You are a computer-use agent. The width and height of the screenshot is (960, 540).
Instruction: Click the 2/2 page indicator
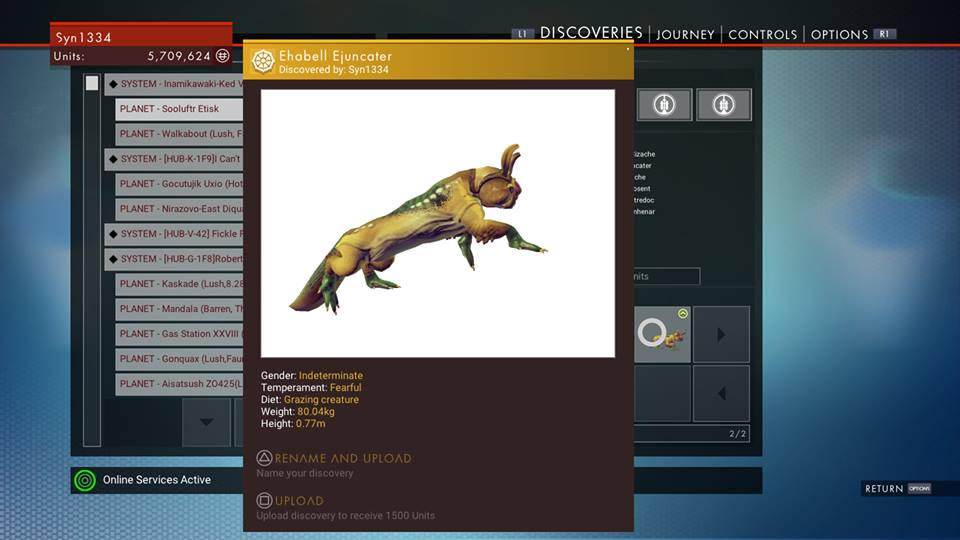[x=738, y=433]
